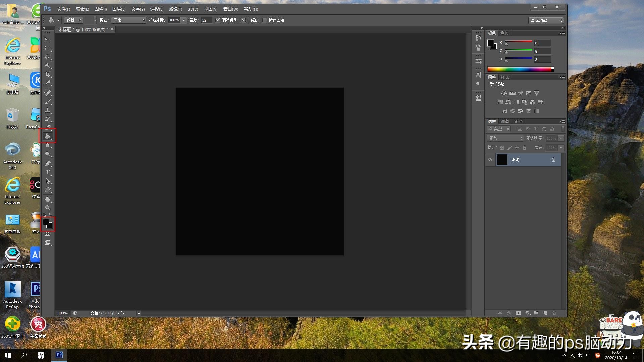Toggle the 消除锯齿 anti-alias checkbox
The image size is (644, 362).
pyautogui.click(x=218, y=20)
